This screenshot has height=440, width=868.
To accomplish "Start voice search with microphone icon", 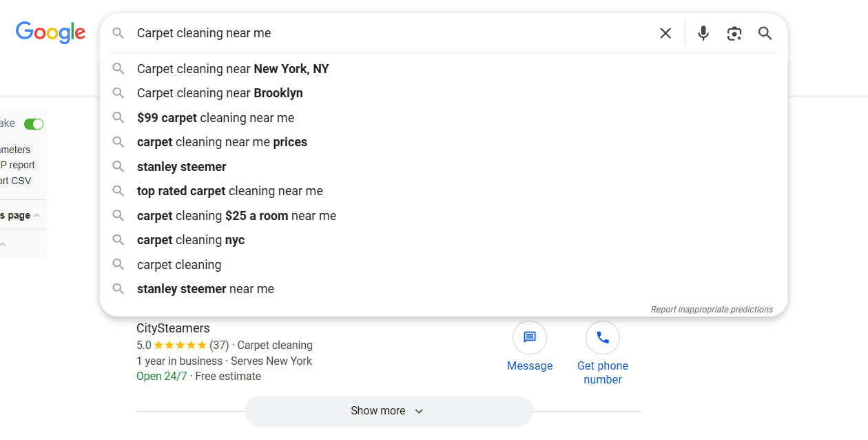I will pyautogui.click(x=703, y=33).
